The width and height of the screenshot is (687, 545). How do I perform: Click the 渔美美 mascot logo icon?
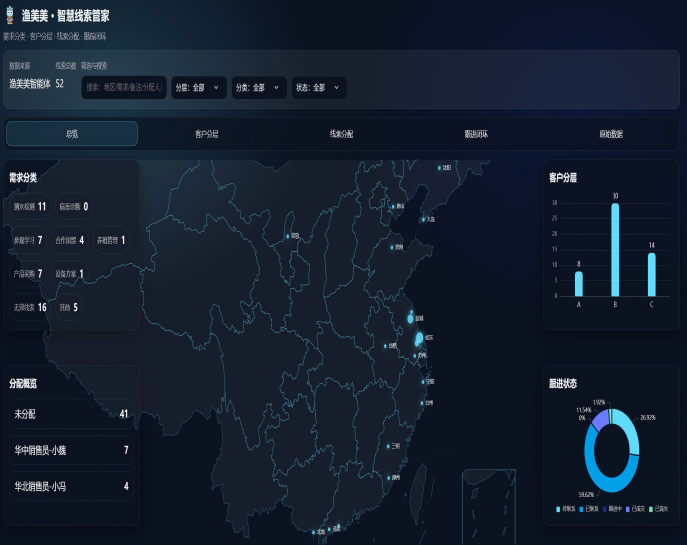coord(11,17)
